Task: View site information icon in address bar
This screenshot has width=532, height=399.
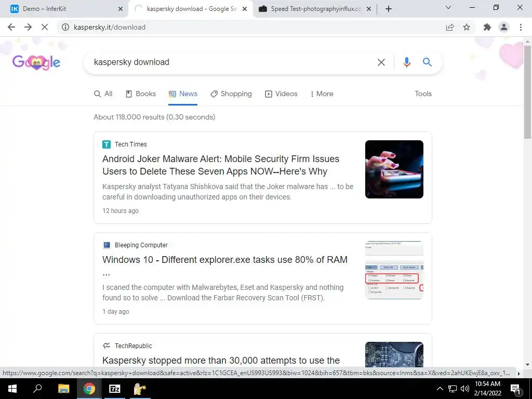Action: click(x=65, y=27)
